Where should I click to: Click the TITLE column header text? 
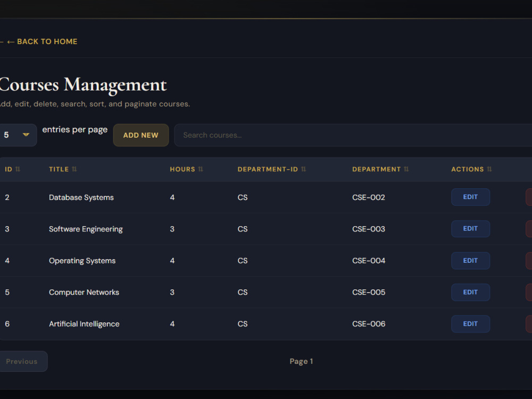coord(59,169)
